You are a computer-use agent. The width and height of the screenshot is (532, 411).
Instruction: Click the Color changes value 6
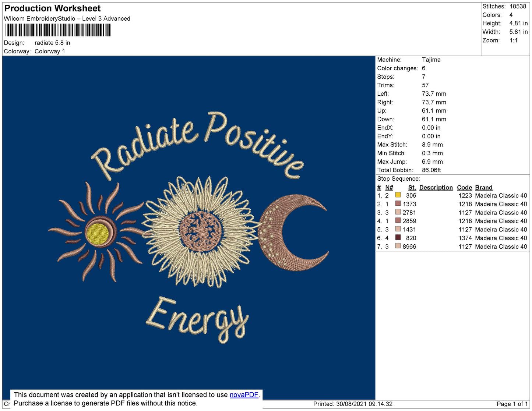[x=424, y=68]
